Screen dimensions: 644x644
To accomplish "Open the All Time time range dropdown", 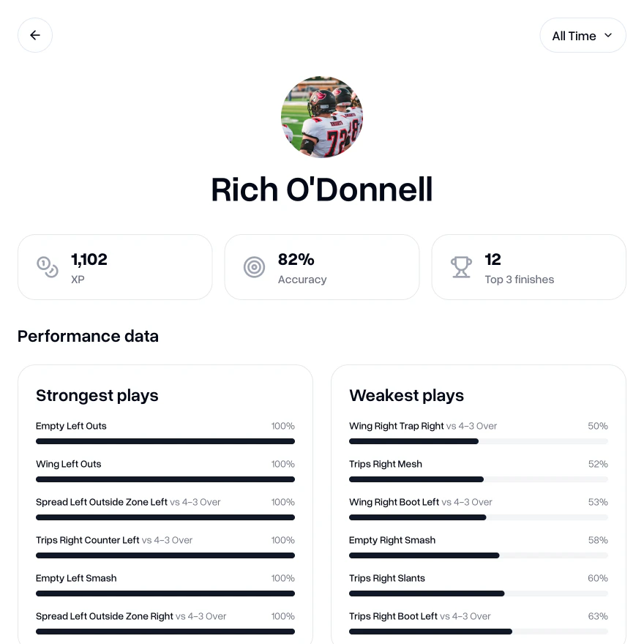I will 583,35.
